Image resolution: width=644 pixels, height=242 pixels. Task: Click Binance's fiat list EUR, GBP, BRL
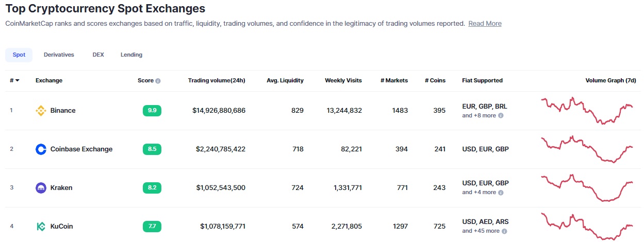[x=485, y=107]
